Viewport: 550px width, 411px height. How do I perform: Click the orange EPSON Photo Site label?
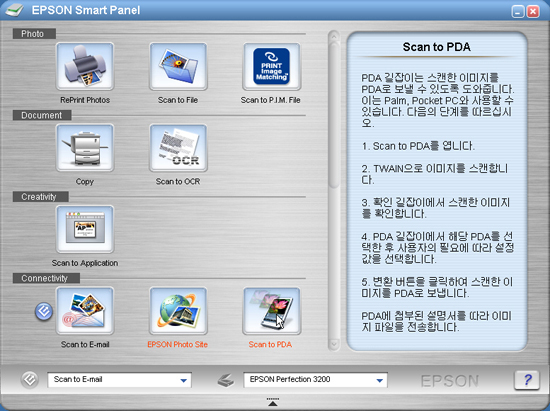pos(177,344)
